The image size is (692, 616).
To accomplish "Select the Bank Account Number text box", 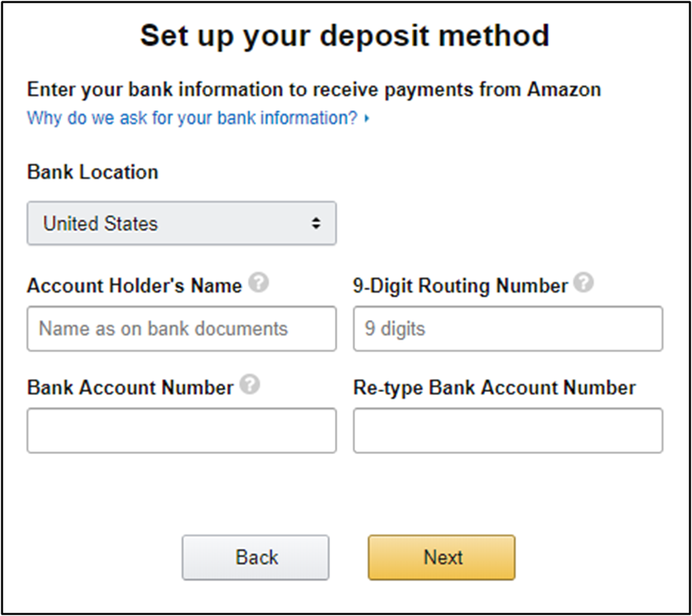I will tap(181, 431).
